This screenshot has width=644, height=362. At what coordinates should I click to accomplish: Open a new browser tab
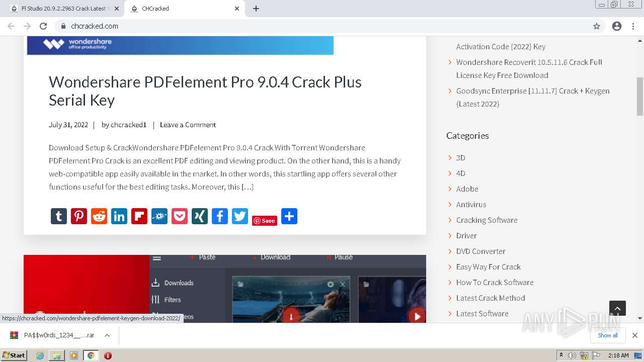pyautogui.click(x=256, y=9)
